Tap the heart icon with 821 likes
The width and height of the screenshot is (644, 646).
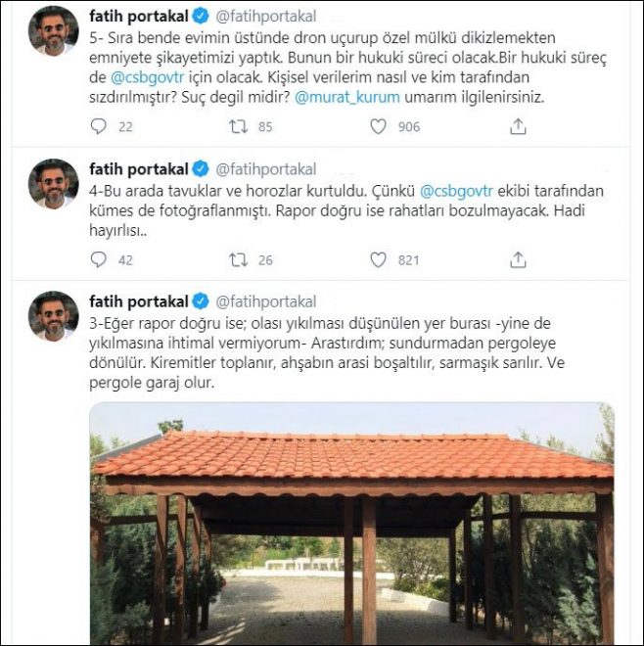point(379,259)
